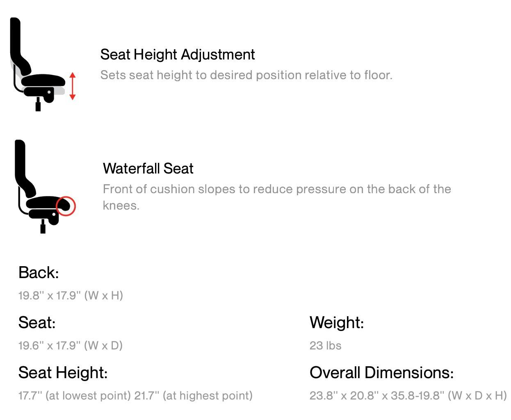Viewport: 511px width, 420px height.
Task: Click the Overall Dimensions: label
Action: tap(381, 373)
